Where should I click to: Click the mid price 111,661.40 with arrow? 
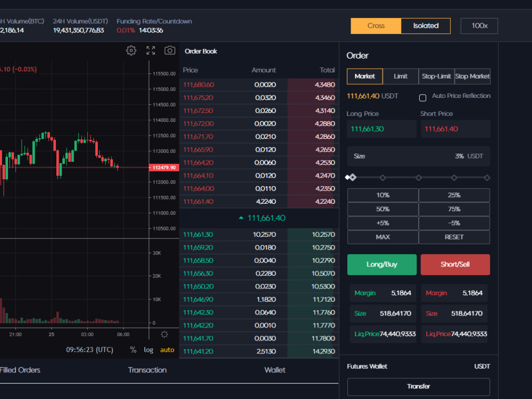[262, 218]
